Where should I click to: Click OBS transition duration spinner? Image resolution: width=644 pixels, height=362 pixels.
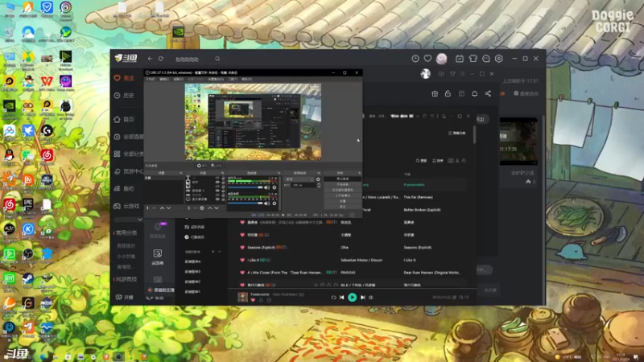(x=319, y=185)
